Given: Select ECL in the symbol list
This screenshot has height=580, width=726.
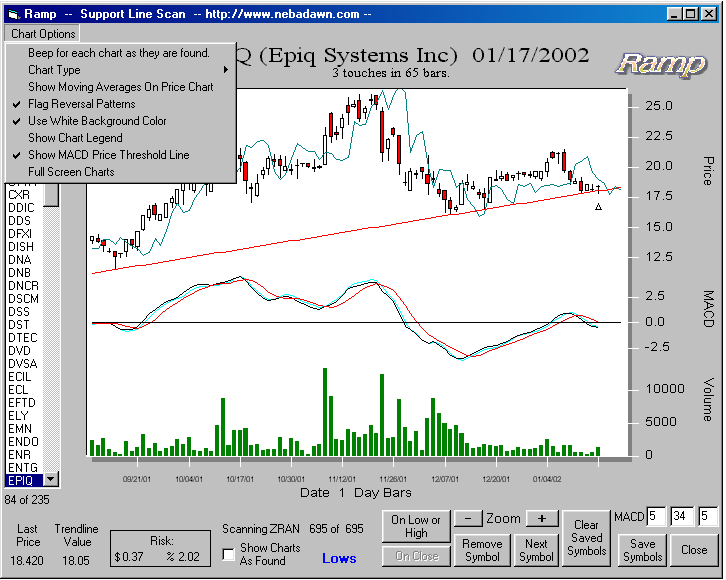Looking at the screenshot, I should point(24,390).
